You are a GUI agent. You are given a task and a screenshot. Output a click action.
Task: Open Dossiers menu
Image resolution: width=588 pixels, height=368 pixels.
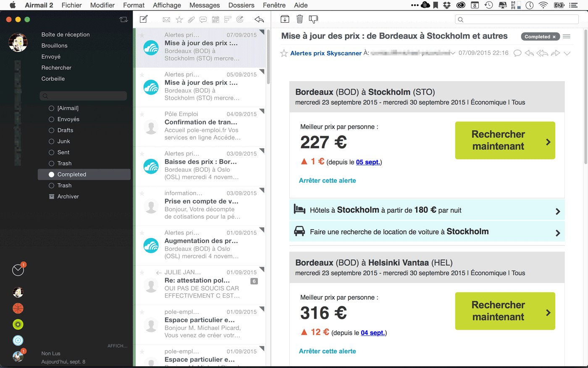click(x=241, y=5)
